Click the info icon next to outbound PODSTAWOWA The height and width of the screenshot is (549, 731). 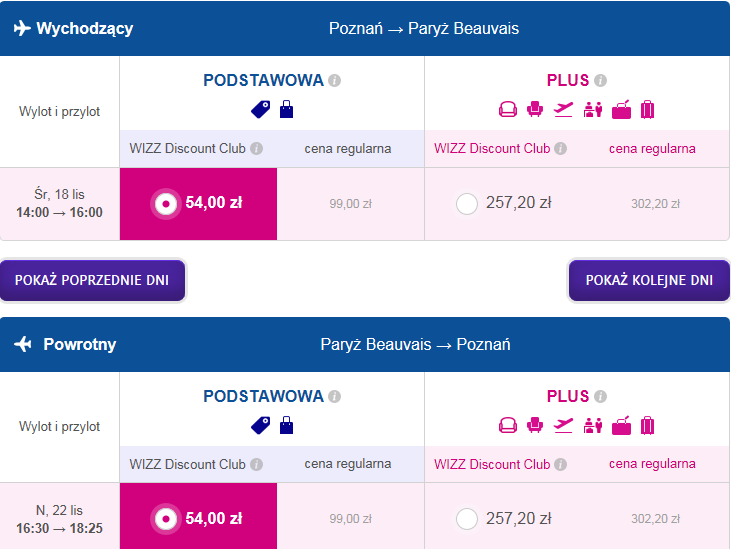pos(334,81)
